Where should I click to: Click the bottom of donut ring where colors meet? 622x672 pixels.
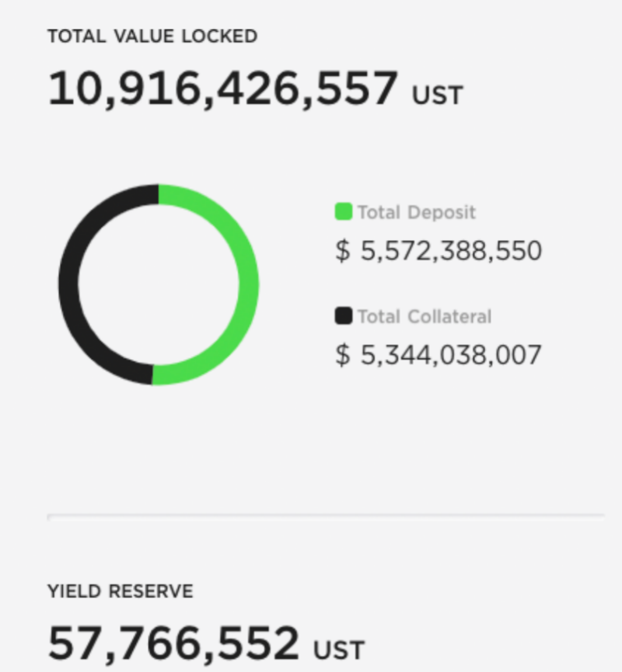[152, 374]
